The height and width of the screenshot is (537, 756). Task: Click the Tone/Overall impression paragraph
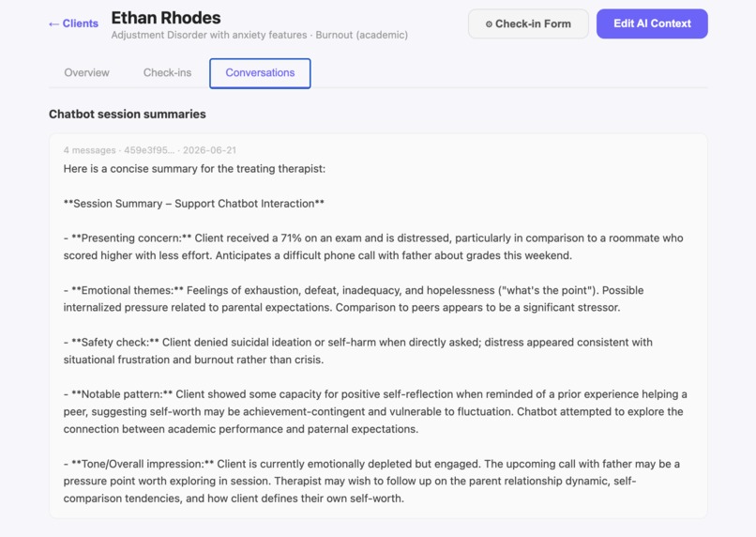(x=371, y=481)
